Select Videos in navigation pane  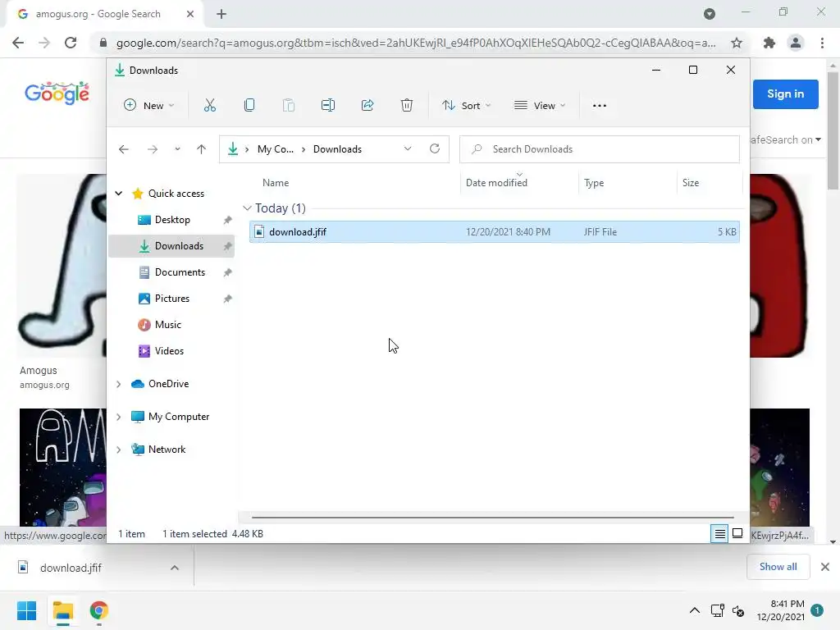pos(171,351)
